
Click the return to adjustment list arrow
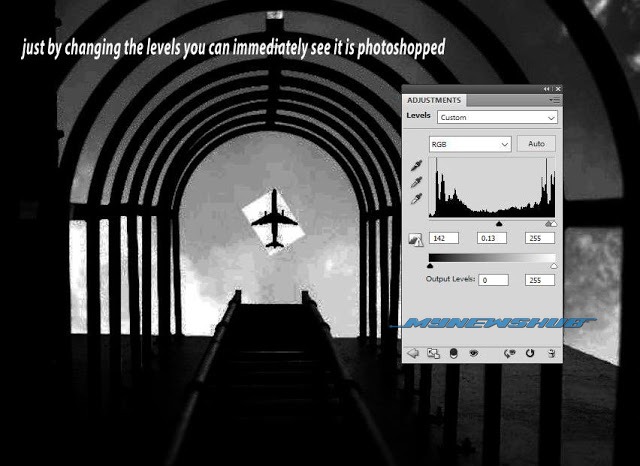[x=414, y=352]
